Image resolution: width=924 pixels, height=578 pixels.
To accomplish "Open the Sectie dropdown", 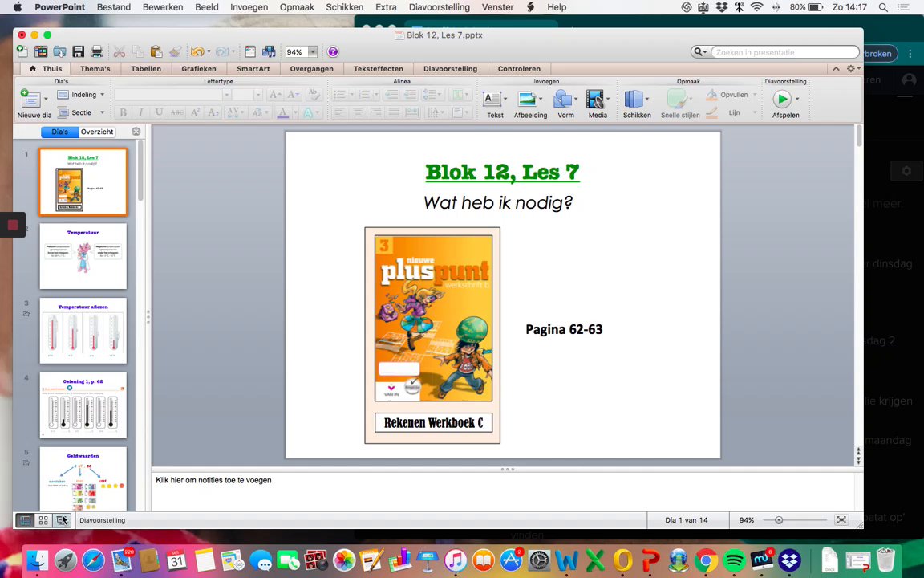I will pos(81,112).
